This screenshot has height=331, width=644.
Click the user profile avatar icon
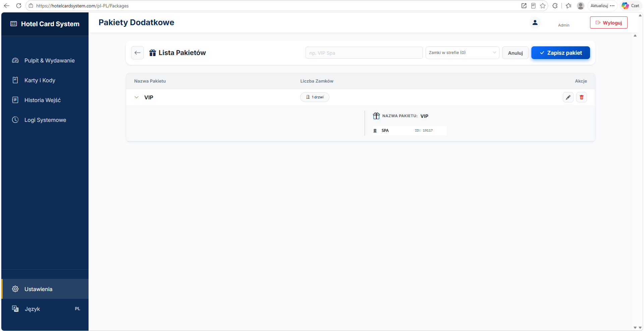[535, 22]
